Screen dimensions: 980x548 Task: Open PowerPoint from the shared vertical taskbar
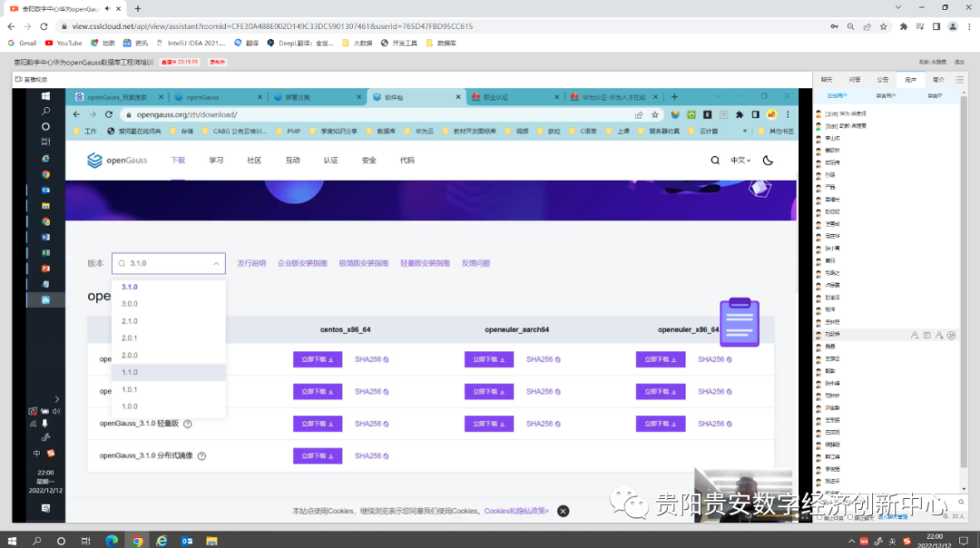point(45,269)
